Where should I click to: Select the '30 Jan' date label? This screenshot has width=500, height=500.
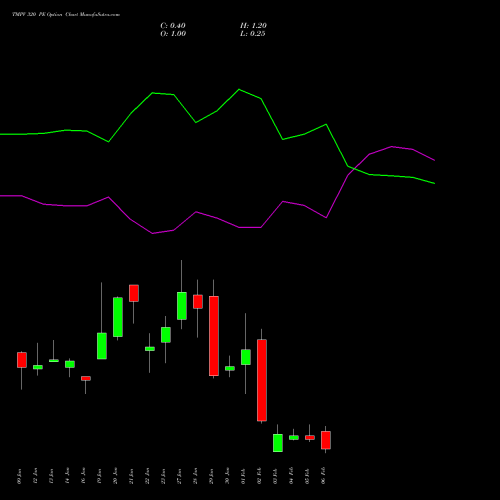[x=227, y=476]
